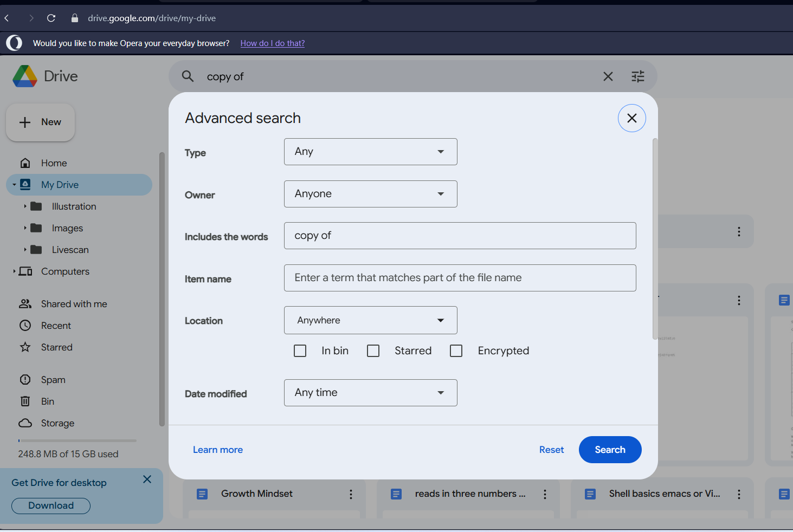Image resolution: width=793 pixels, height=532 pixels.
Task: Enable the In bin checkbox
Action: click(300, 351)
